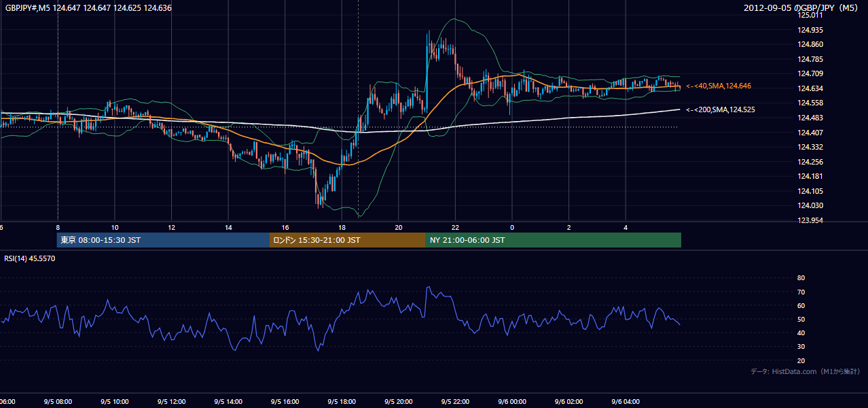This screenshot has width=868, height=408.
Task: Click the RSI 20 level label
Action: [801, 360]
